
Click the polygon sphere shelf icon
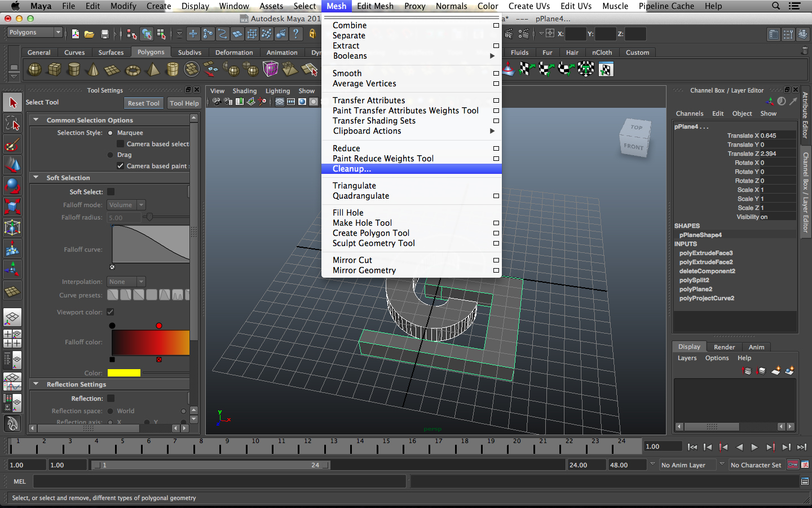(x=34, y=69)
